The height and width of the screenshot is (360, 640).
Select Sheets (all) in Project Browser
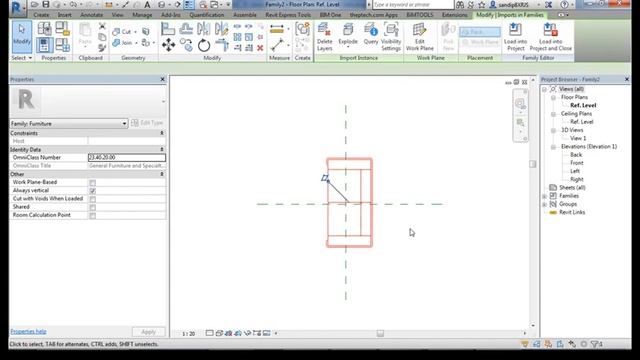coord(572,187)
